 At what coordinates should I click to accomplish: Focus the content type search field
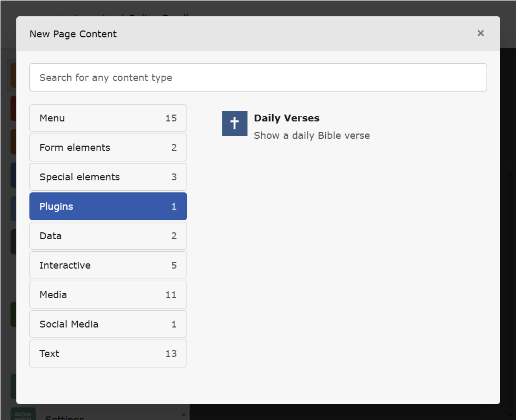click(x=258, y=77)
